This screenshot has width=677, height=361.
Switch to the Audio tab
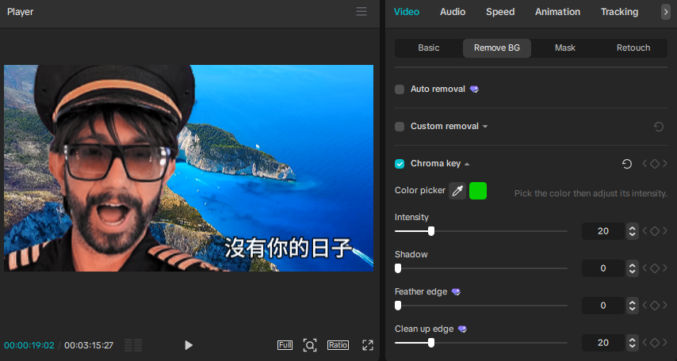(x=452, y=12)
